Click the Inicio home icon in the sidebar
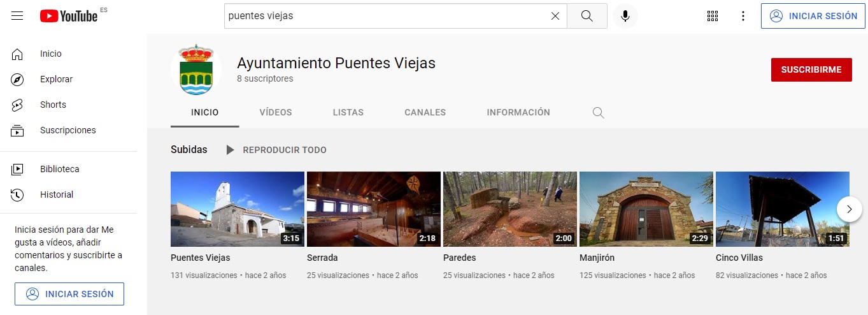This screenshot has height=315, width=868. [18, 54]
